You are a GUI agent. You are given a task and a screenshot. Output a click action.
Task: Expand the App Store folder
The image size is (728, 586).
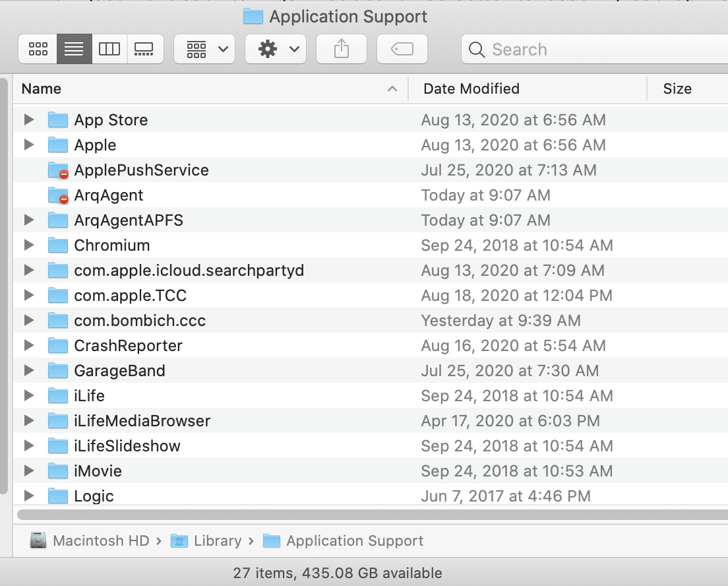28,120
